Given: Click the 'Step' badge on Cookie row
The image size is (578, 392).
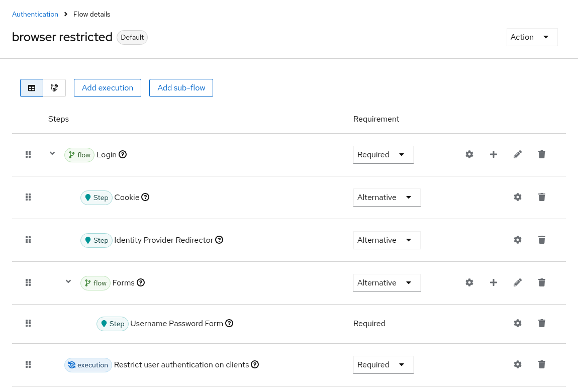Looking at the screenshot, I should coord(96,198).
